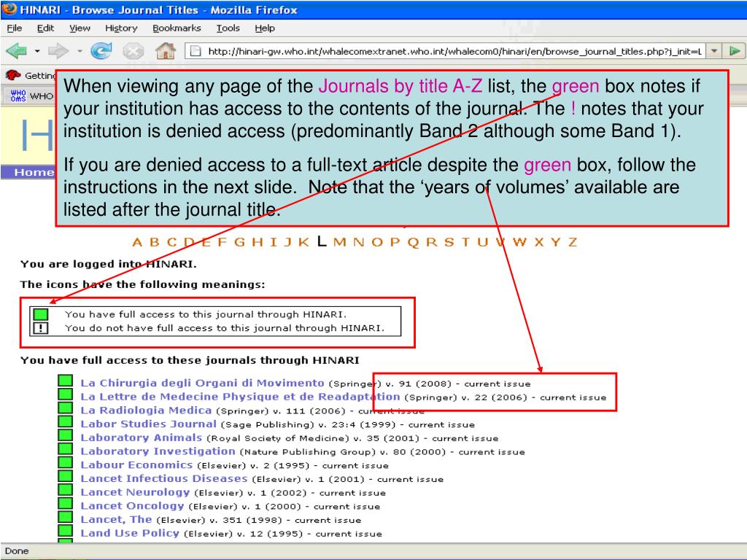Click the green access box beside Labour Economics
The image size is (747, 560).
tap(65, 462)
